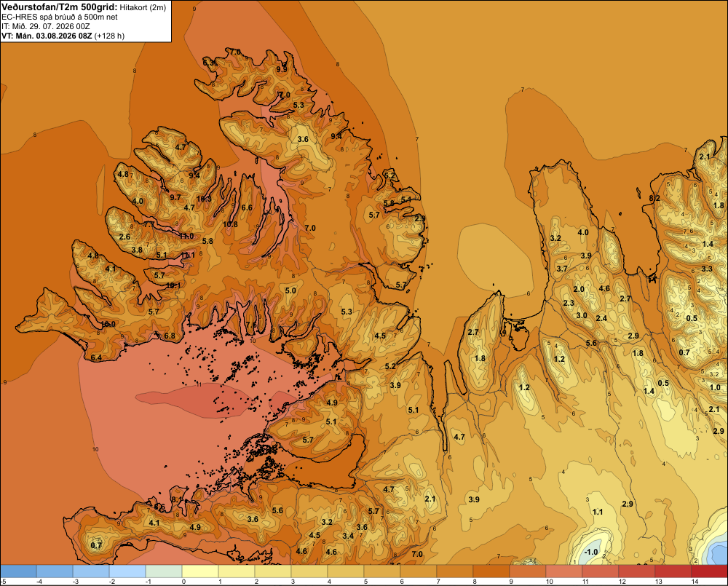Select the dark red legend swatch above 14
This screenshot has width=728, height=586.
[709, 571]
